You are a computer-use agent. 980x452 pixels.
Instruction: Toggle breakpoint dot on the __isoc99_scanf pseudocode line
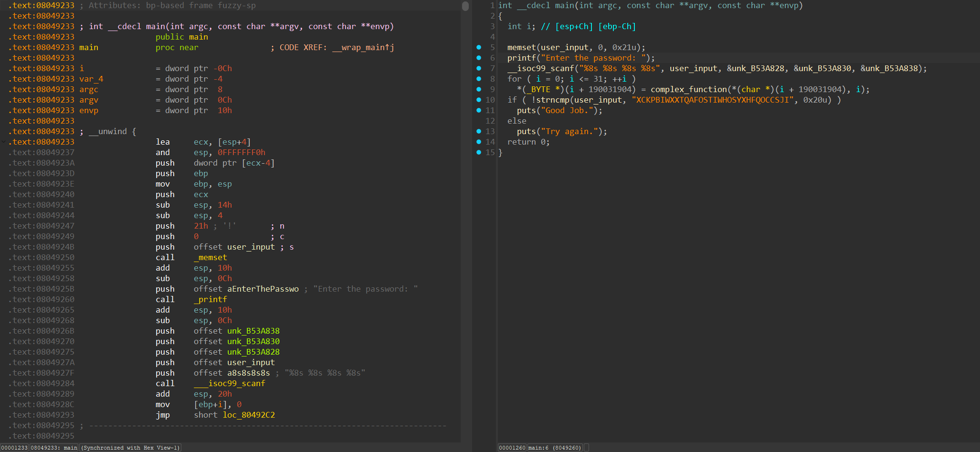click(479, 68)
